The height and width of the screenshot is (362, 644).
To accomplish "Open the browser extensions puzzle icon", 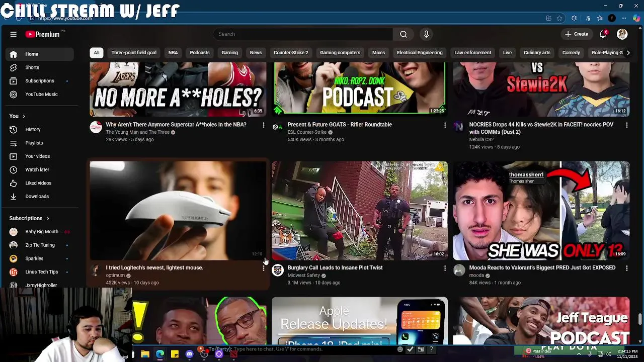I will click(x=574, y=19).
